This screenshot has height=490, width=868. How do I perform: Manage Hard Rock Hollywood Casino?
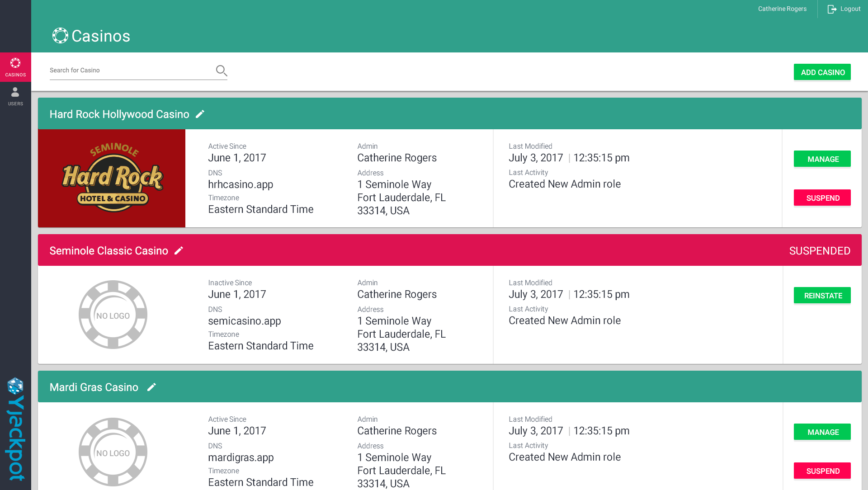[x=822, y=159]
